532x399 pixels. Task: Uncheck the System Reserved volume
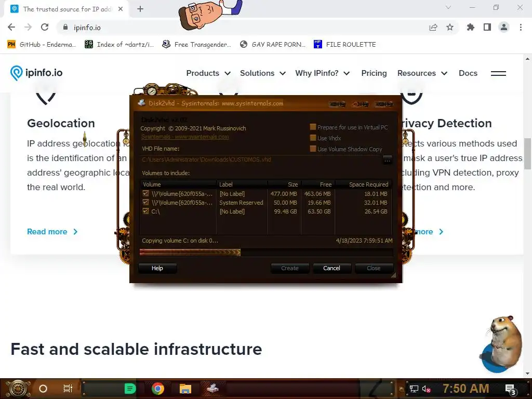146,202
